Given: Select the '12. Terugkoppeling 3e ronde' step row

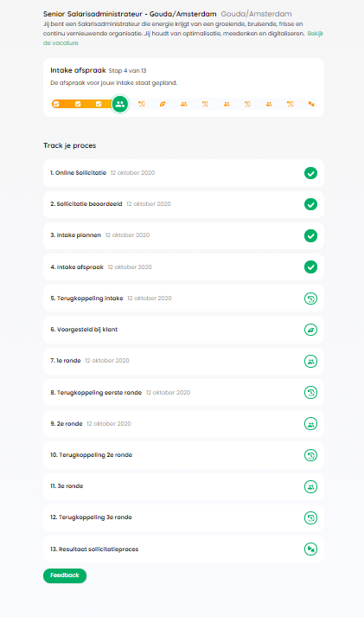Looking at the screenshot, I should coord(183,517).
